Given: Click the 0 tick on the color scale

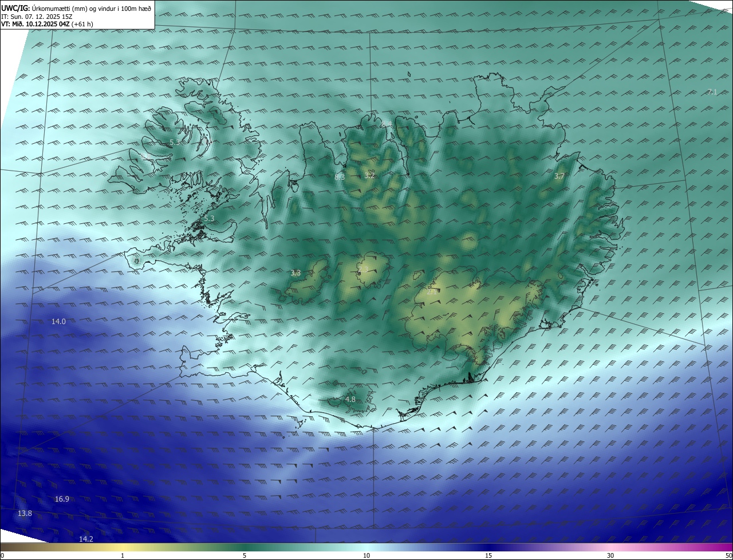Looking at the screenshot, I should [x=2, y=555].
